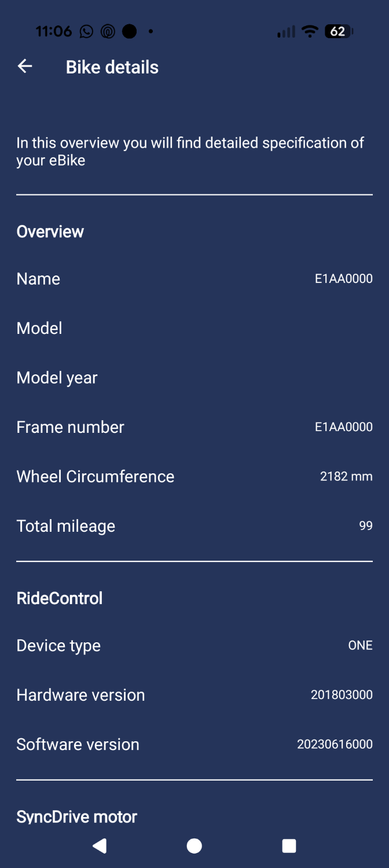Select the Device type ONE row
The image size is (389, 868).
click(195, 646)
